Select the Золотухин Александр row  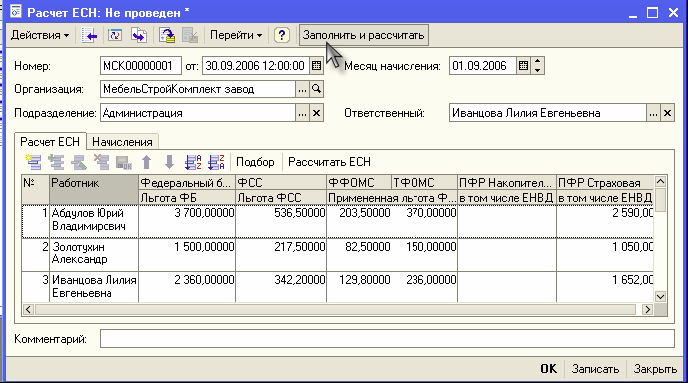click(337, 254)
